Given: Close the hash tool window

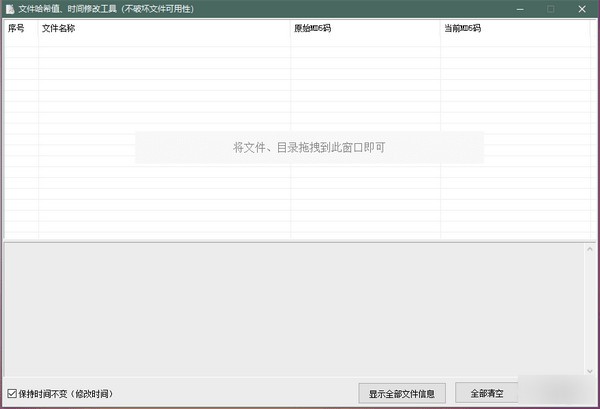Looking at the screenshot, I should (581, 8).
